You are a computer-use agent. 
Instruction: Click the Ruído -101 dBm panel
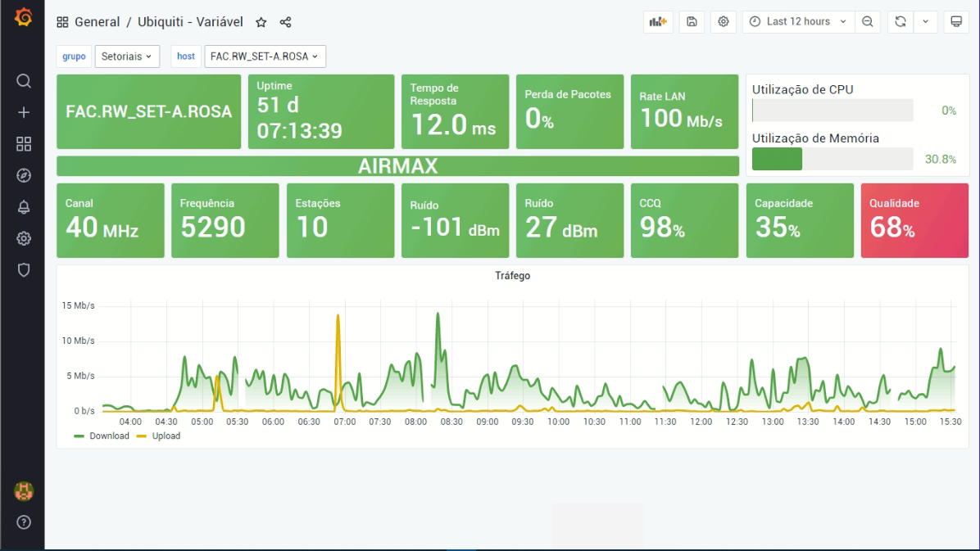(x=455, y=220)
